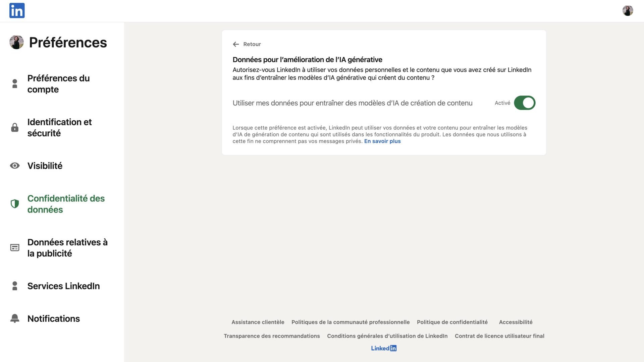Click the ad icon for Données relatives à la publicité

tap(15, 248)
